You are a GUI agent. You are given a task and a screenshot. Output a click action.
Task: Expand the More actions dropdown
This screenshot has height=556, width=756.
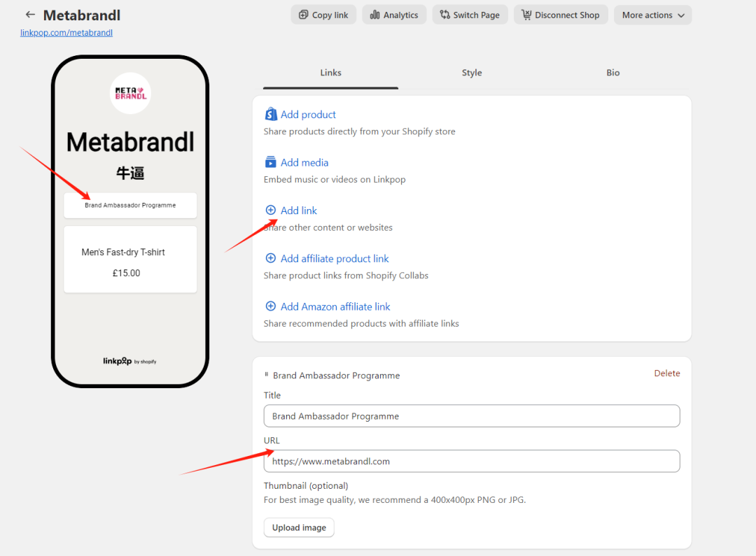click(653, 15)
